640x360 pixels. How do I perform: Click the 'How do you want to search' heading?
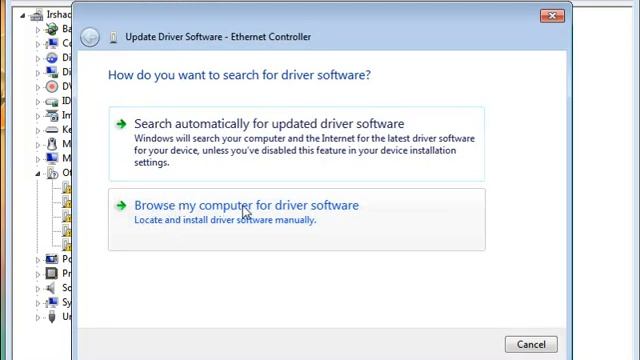(239, 75)
